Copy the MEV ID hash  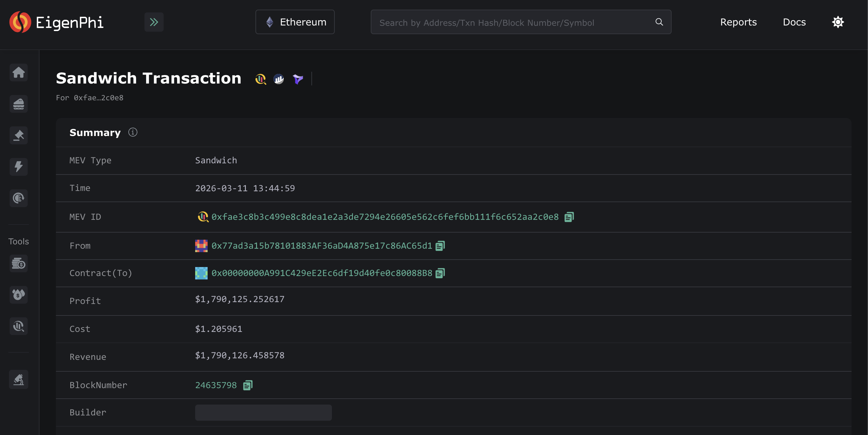point(569,217)
